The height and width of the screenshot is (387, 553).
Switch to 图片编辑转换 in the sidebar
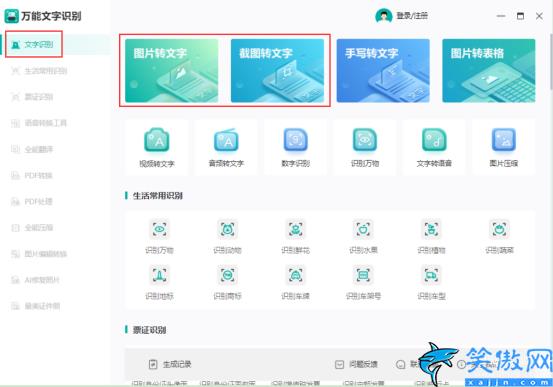pos(40,254)
